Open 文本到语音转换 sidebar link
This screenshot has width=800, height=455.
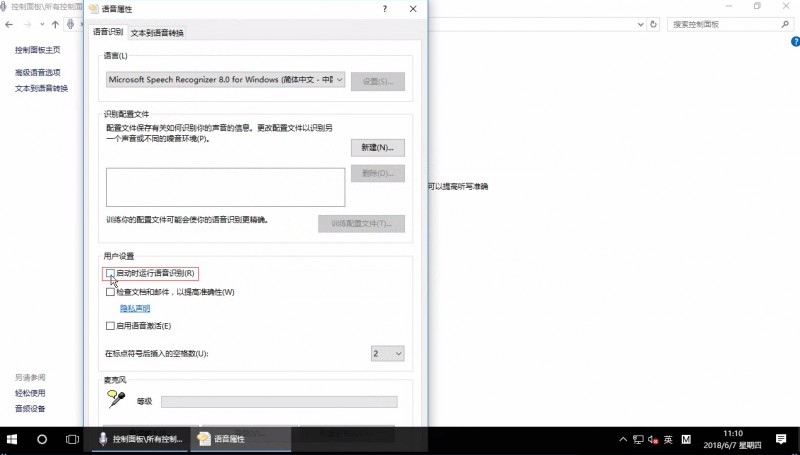[x=41, y=89]
